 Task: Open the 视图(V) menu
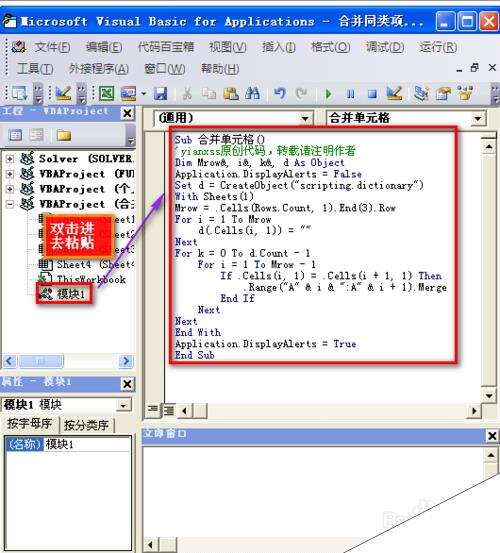point(227,47)
